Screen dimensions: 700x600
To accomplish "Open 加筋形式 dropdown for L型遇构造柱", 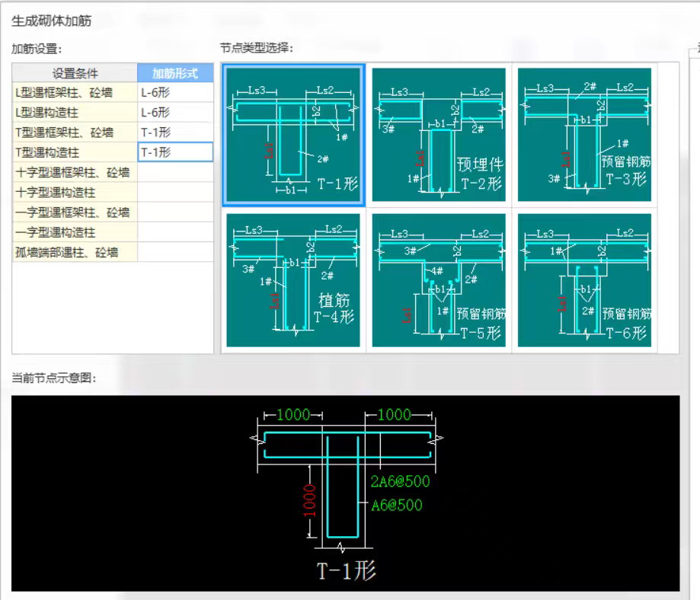I will [174, 112].
